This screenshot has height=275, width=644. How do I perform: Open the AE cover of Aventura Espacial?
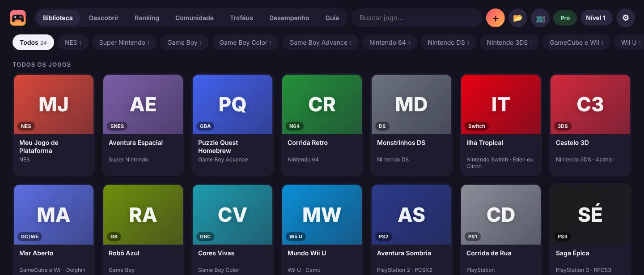click(x=143, y=104)
